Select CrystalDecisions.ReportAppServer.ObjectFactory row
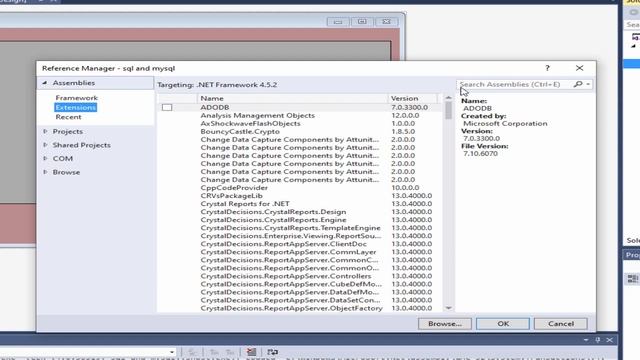 (300, 308)
